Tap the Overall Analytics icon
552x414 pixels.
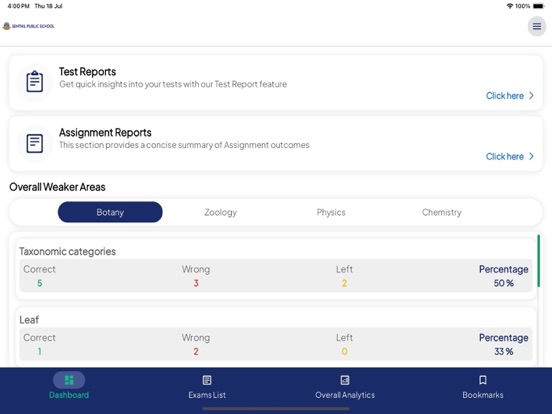tap(345, 380)
